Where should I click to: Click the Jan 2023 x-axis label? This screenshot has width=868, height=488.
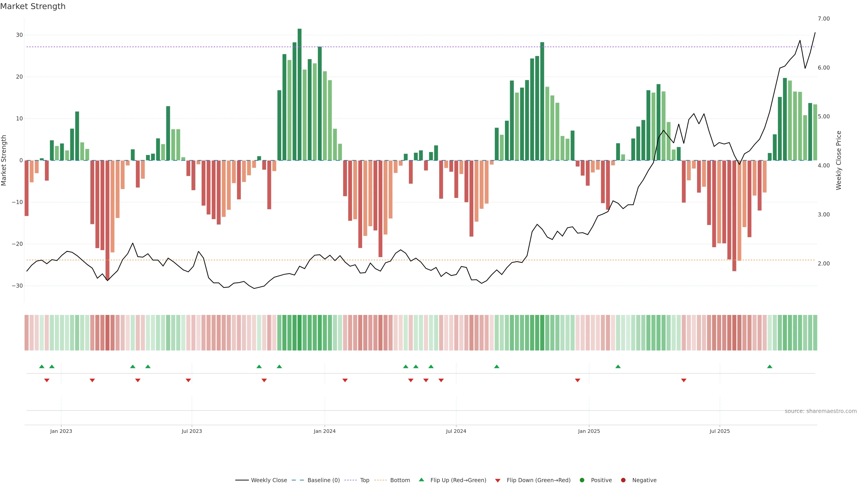tap(61, 431)
